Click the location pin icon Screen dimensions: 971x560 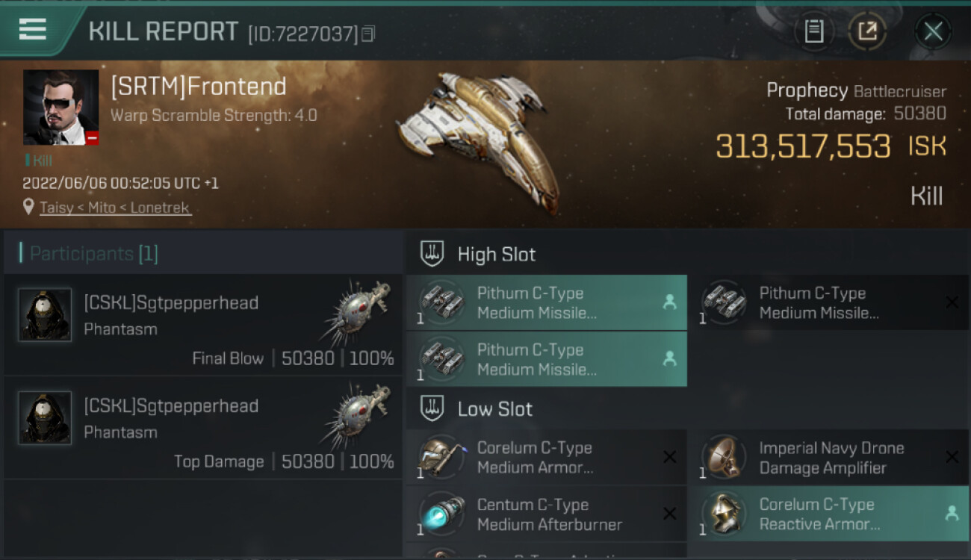(28, 207)
